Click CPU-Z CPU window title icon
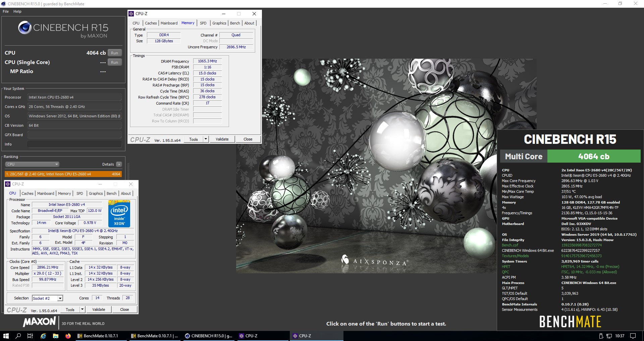The height and width of the screenshot is (341, 644). click(8, 184)
